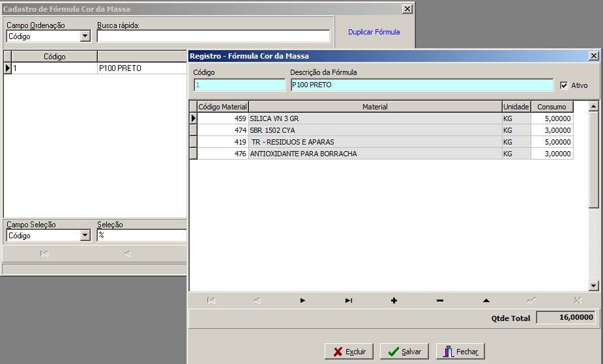Screen dimensions: 603x364
Task: Click the Salvar button
Action: (404, 352)
